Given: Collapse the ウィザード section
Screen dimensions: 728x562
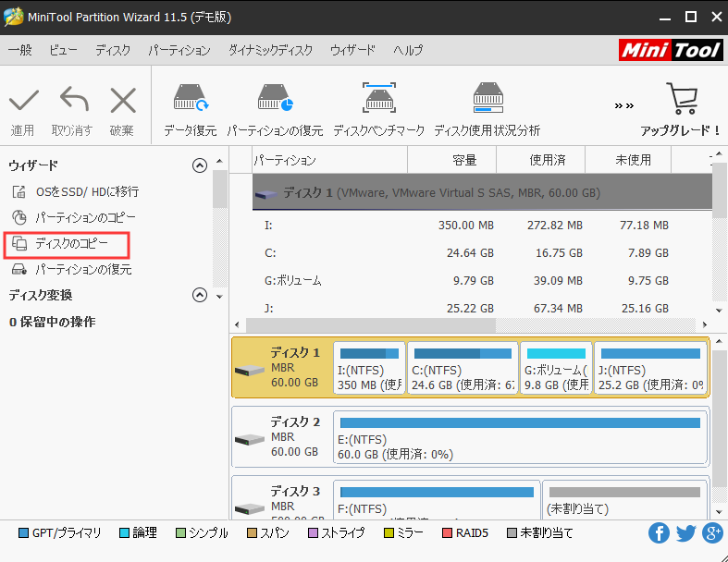Looking at the screenshot, I should point(200,165).
